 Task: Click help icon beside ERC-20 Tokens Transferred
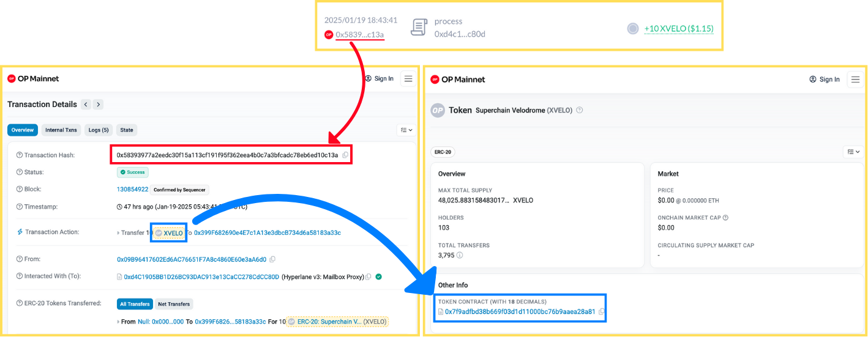pos(19,303)
